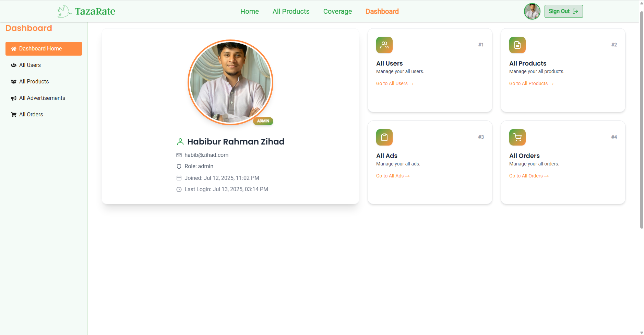Follow the Go to All Users link

(395, 83)
